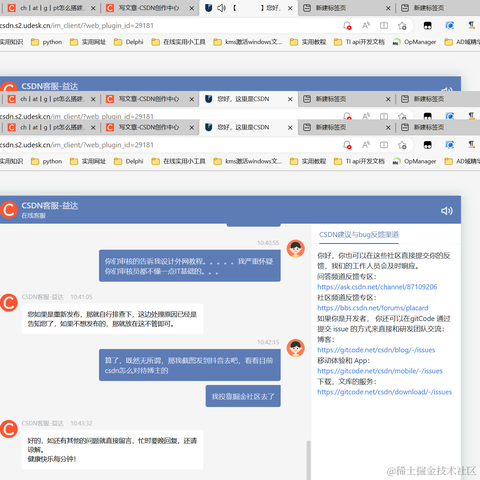480x480 pixels.
Task: Open the gitcode.net/csdn/download/-/issues link
Action: click(384, 392)
